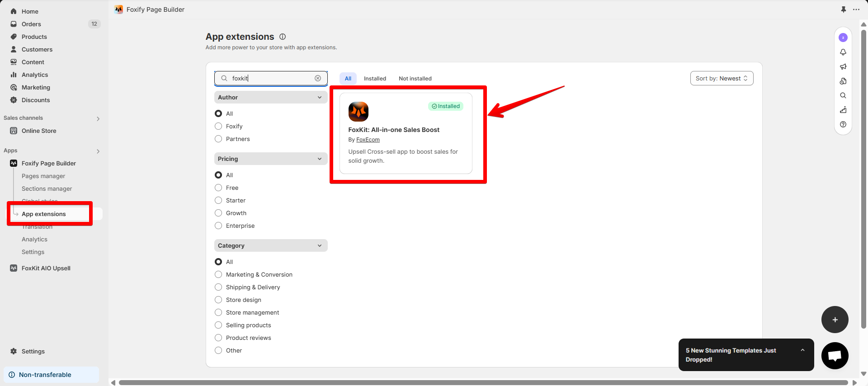This screenshot has height=386, width=868.
Task: Click the FoxKit app logo thumbnail
Action: (x=359, y=112)
